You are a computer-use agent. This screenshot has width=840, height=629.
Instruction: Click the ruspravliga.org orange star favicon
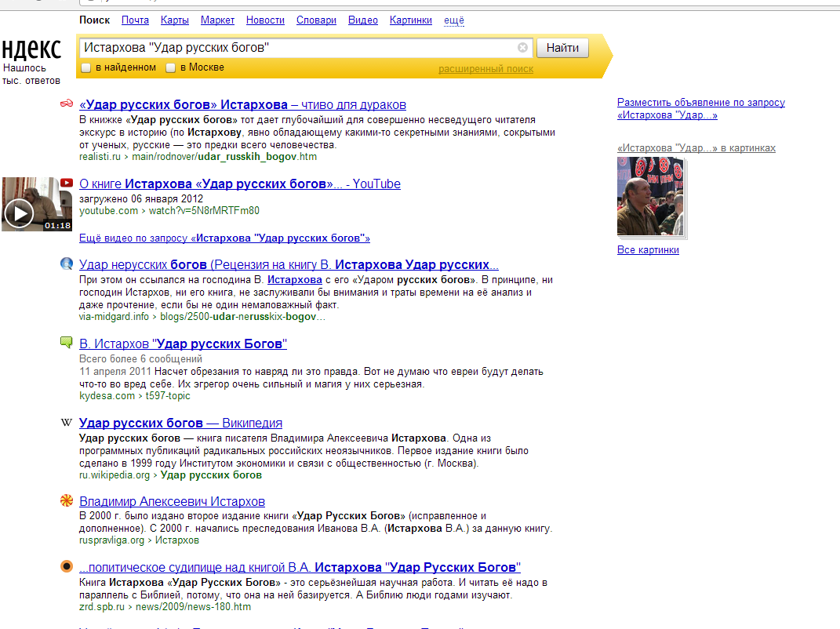click(67, 501)
